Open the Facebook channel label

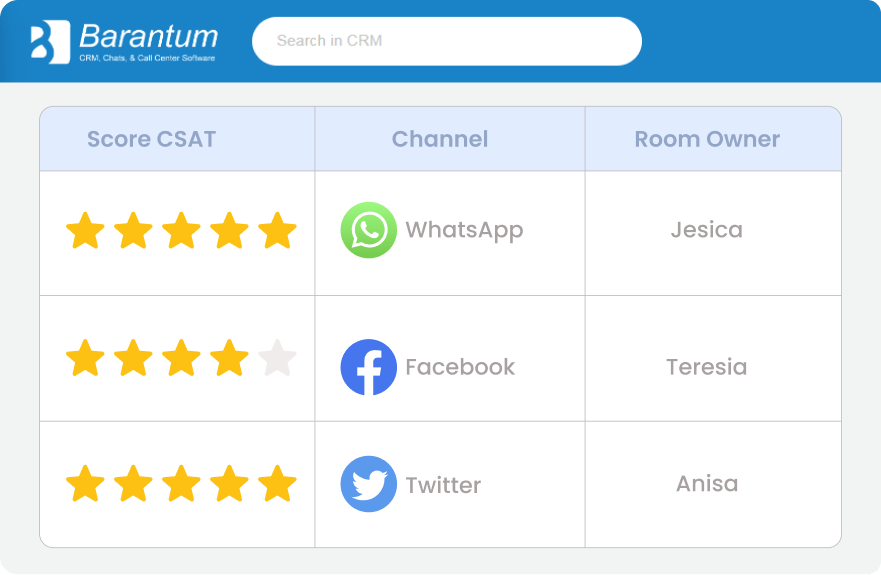(x=460, y=367)
